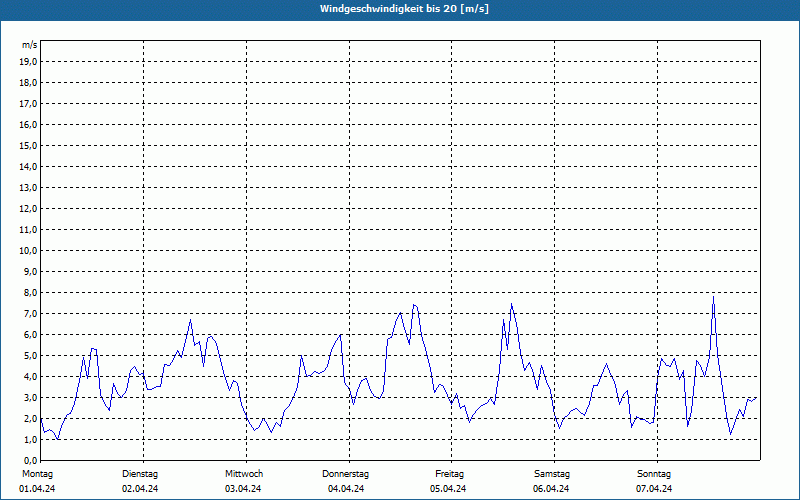
Task: Click the 6,0 y-axis label
Action: [30, 334]
